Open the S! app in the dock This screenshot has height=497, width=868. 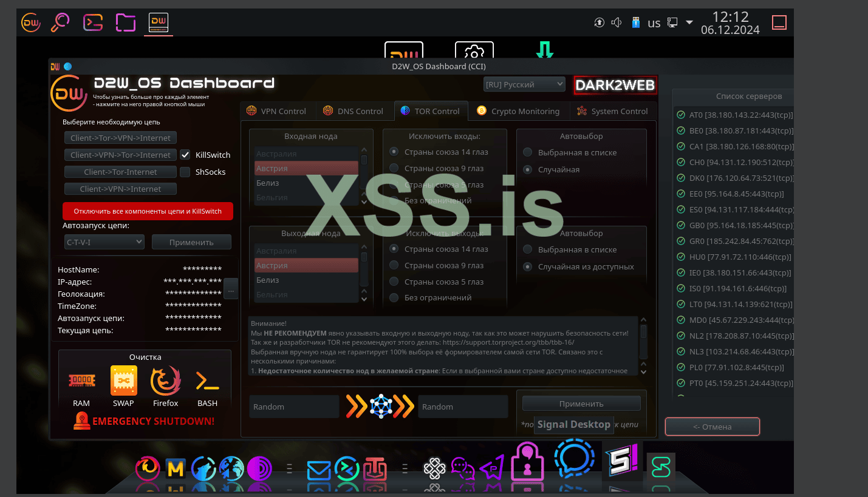point(621,461)
